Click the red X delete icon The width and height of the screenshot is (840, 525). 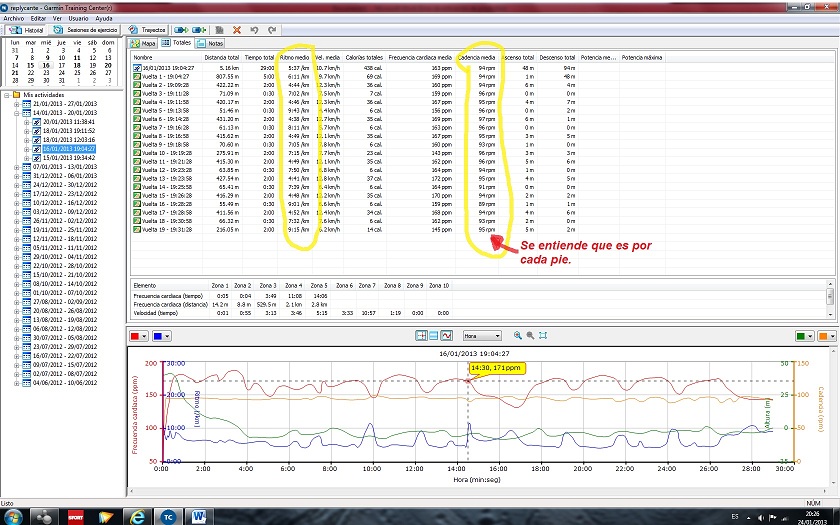[237, 30]
